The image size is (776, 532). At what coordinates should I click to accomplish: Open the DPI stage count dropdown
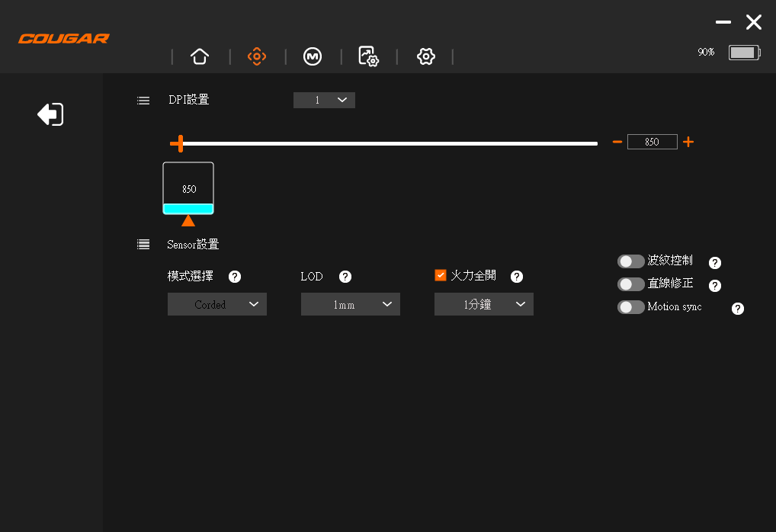[x=324, y=100]
